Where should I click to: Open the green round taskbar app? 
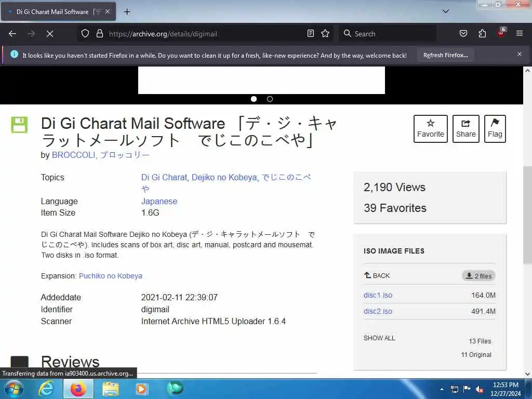[x=175, y=389]
